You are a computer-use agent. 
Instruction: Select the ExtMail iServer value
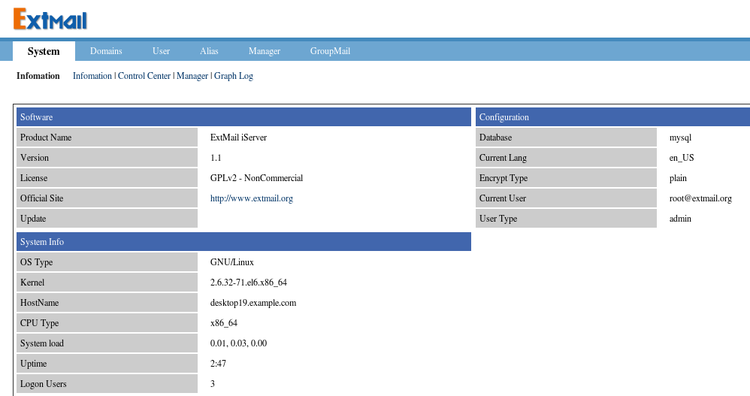click(x=238, y=137)
